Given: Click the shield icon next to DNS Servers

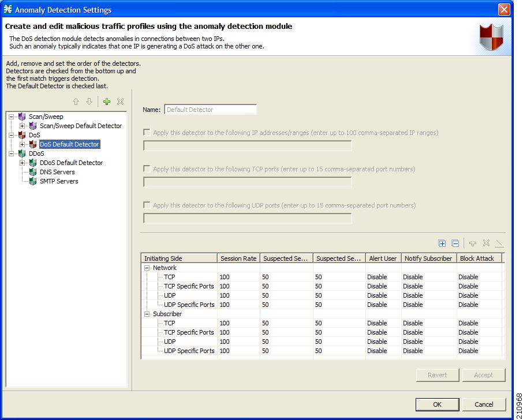Looking at the screenshot, I should coord(33,172).
